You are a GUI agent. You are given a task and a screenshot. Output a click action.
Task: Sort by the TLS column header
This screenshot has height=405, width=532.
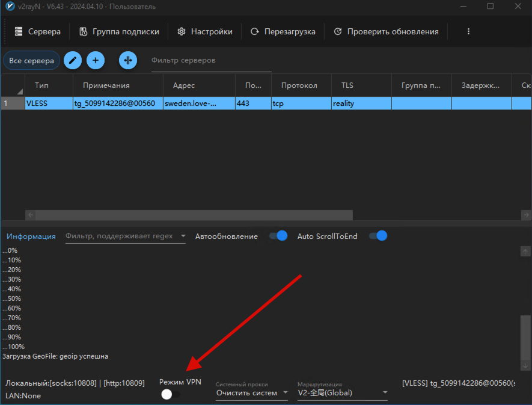361,85
